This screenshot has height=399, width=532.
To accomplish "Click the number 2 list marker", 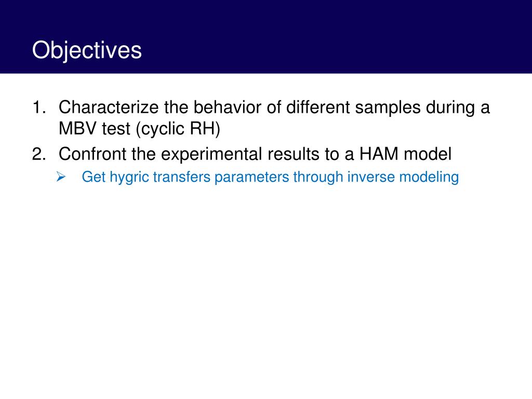I will point(39,154).
